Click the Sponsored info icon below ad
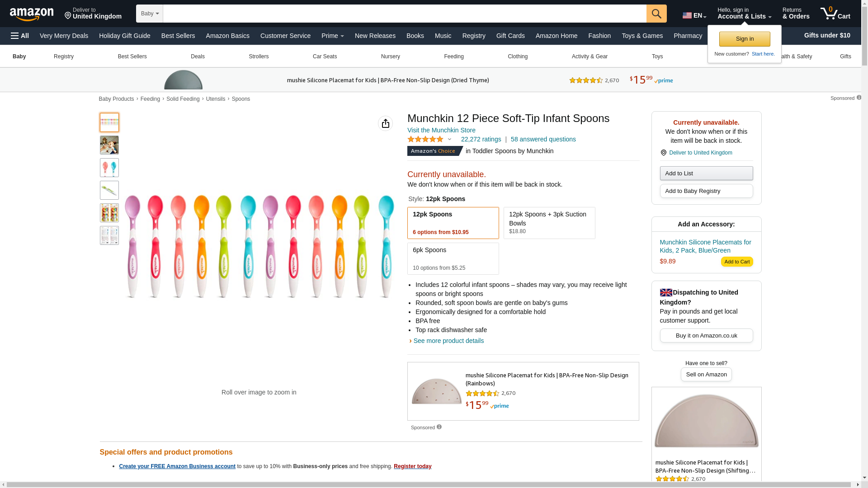The image size is (868, 488). pos(439,427)
